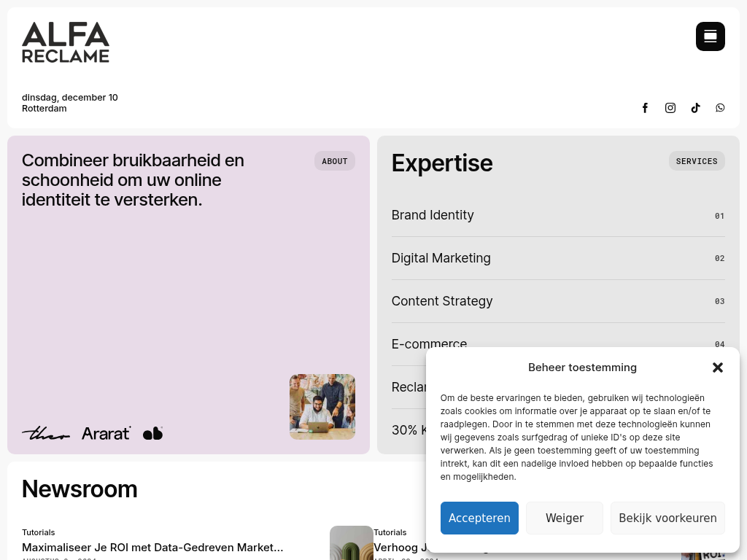Click the black blob client logo
Image resolution: width=747 pixels, height=560 pixels.
click(x=153, y=433)
